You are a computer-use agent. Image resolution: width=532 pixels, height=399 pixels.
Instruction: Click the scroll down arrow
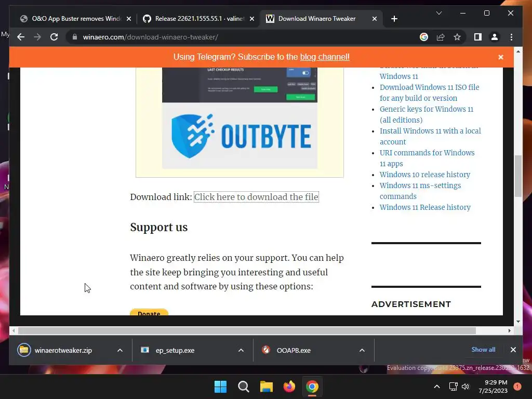(518, 322)
